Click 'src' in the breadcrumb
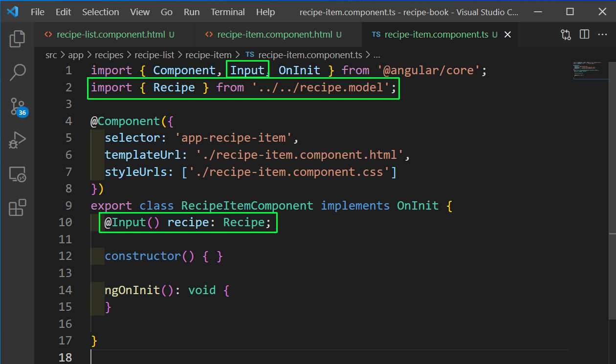The height and width of the screenshot is (364, 616). [x=51, y=55]
